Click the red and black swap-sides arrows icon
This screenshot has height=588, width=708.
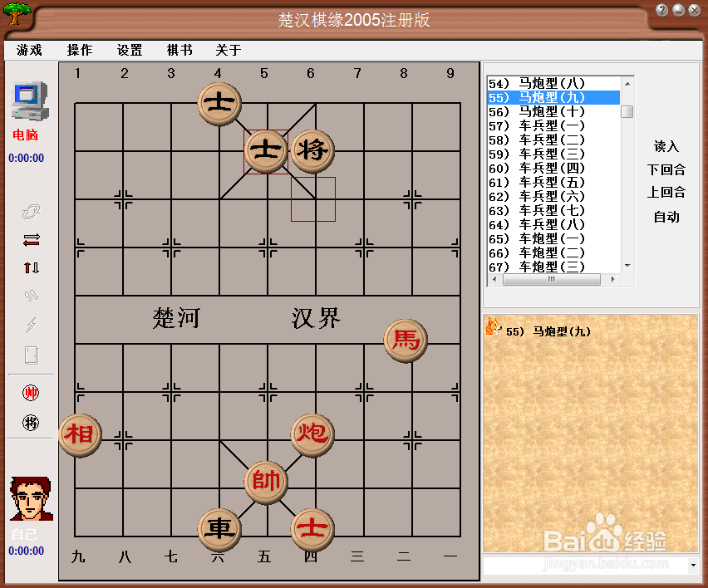tap(31, 240)
